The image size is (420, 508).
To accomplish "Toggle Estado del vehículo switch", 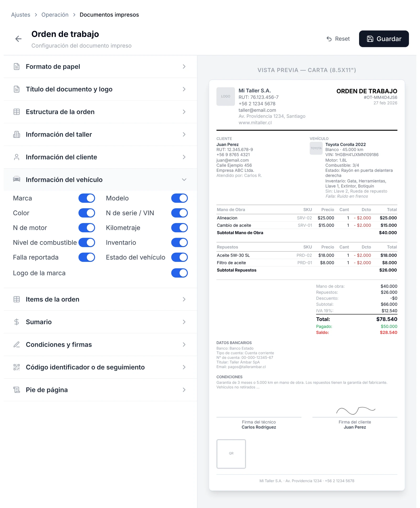I will tap(180, 257).
